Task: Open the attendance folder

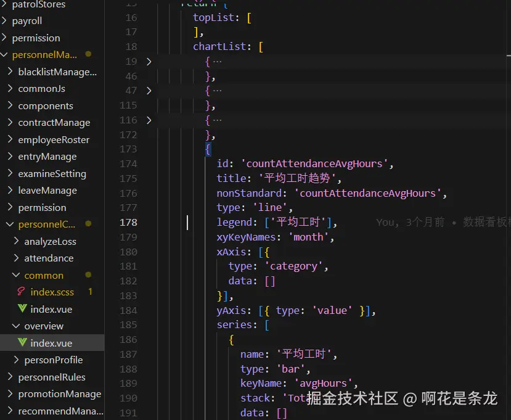Action: (49, 258)
